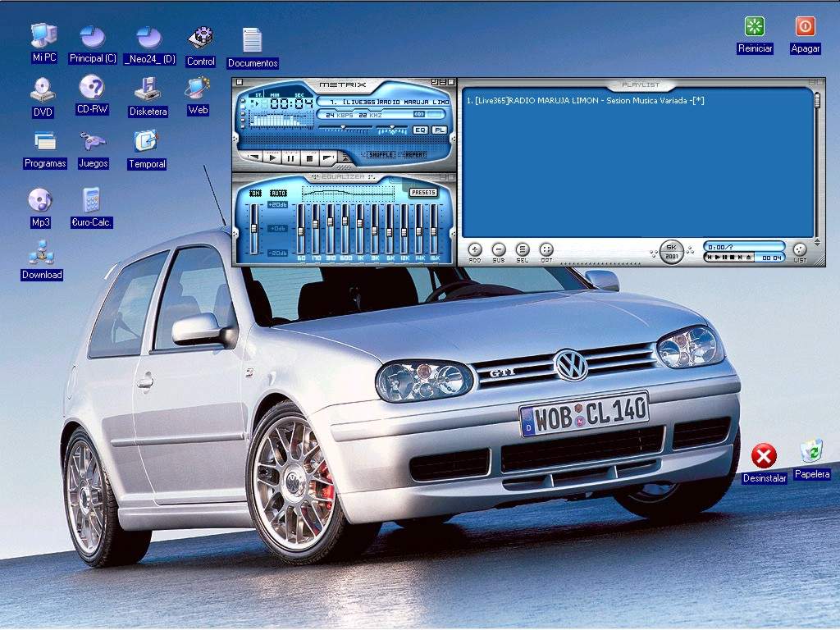
Task: Open the Juegos gamepad icon
Action: click(x=94, y=150)
